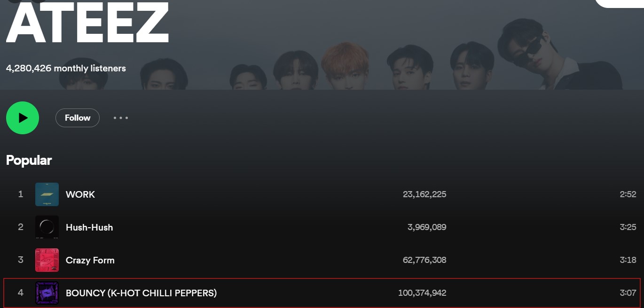
Task: Click track number 1 in Popular
Action: click(x=21, y=194)
